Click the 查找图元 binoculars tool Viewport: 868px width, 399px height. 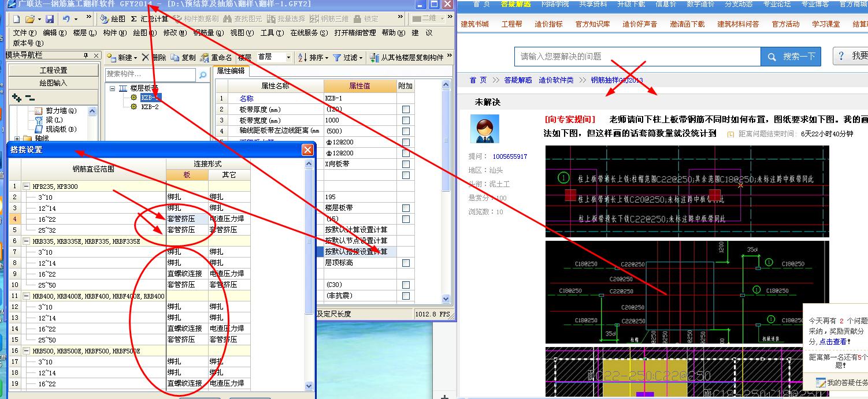tap(243, 19)
